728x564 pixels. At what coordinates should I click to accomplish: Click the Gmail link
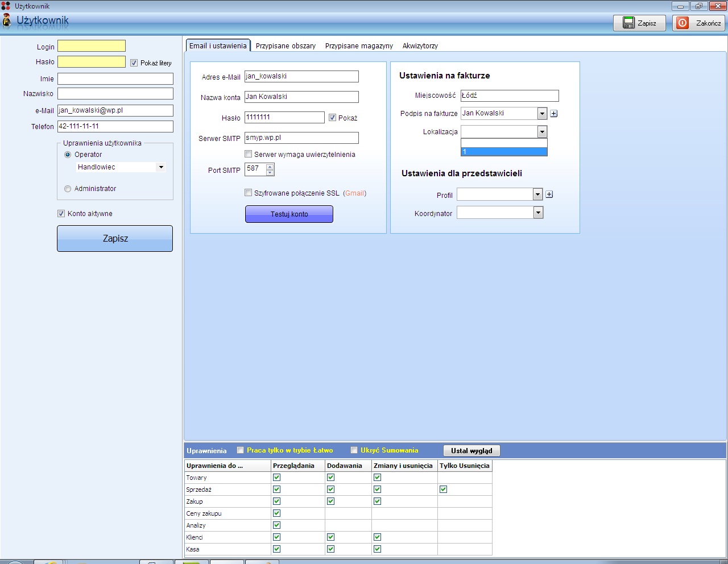click(x=355, y=193)
